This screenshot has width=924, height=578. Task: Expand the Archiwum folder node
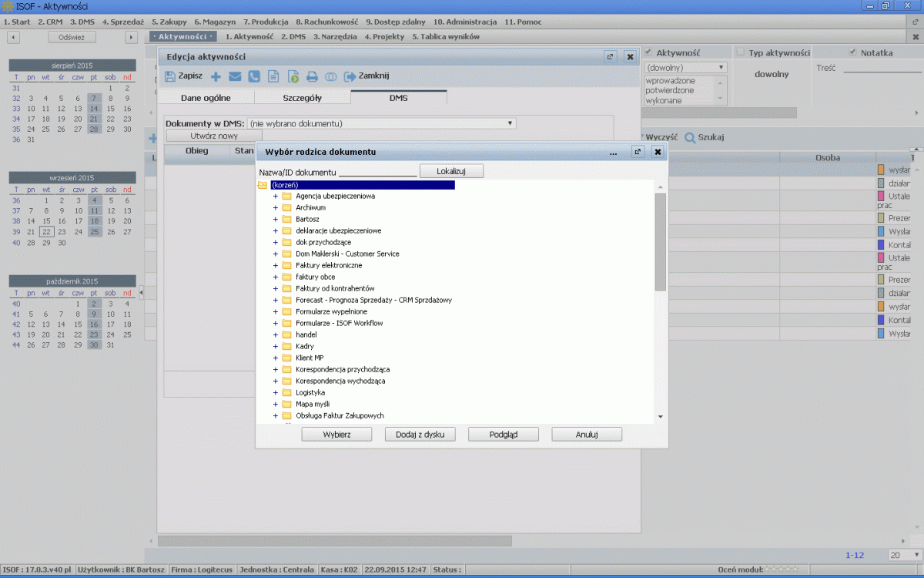pyautogui.click(x=276, y=208)
